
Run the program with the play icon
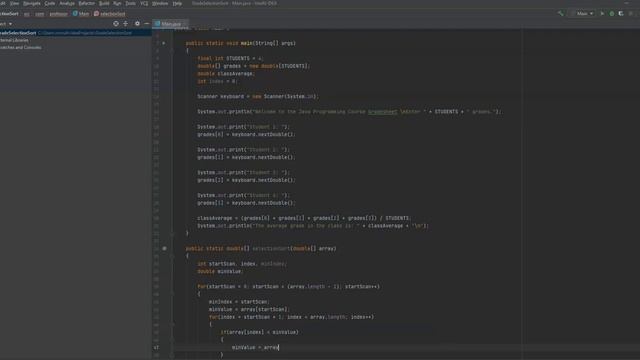pos(602,13)
